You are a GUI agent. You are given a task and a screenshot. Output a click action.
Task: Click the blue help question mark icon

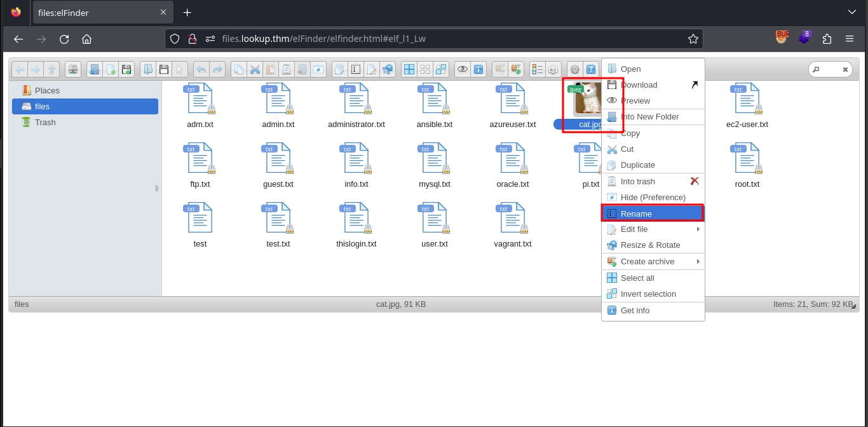(x=591, y=69)
